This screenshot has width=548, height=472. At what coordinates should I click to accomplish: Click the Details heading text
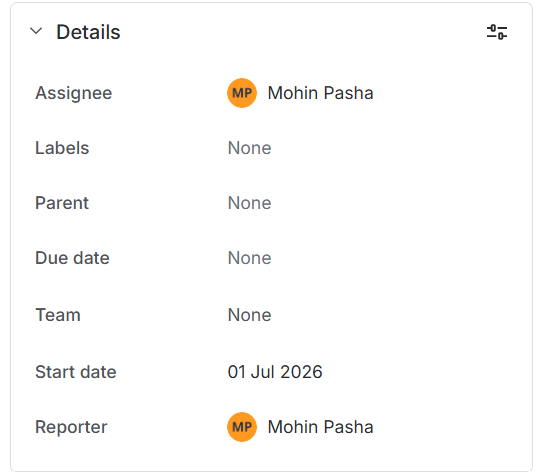coord(88,32)
